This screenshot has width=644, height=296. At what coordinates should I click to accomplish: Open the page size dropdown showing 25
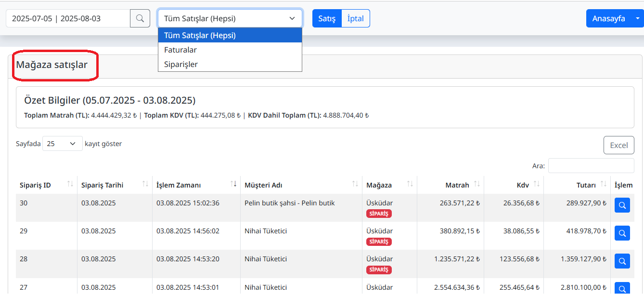click(62, 143)
